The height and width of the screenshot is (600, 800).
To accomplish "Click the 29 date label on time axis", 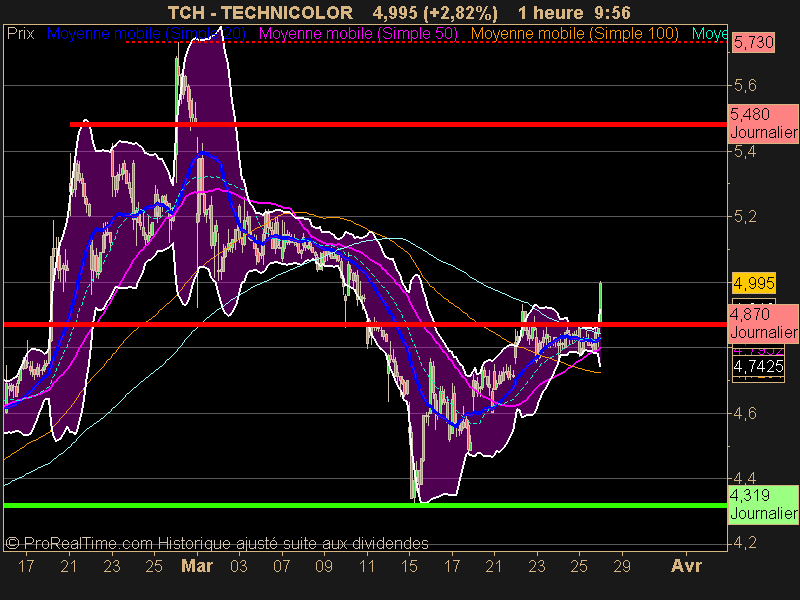I will (622, 566).
